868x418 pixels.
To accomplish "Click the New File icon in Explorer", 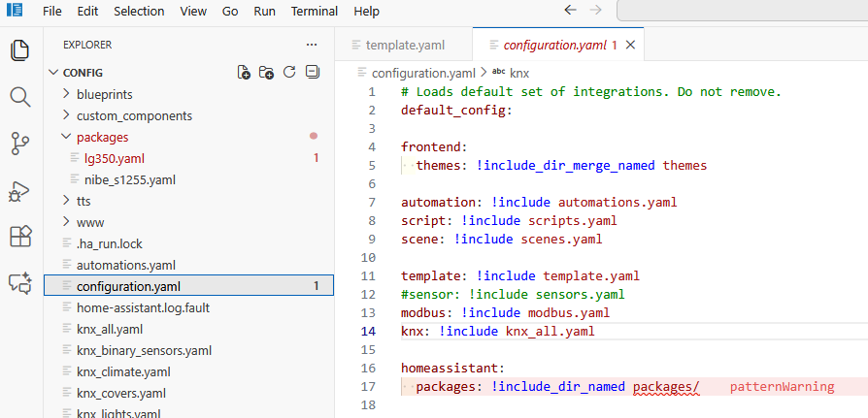I will pyautogui.click(x=245, y=73).
